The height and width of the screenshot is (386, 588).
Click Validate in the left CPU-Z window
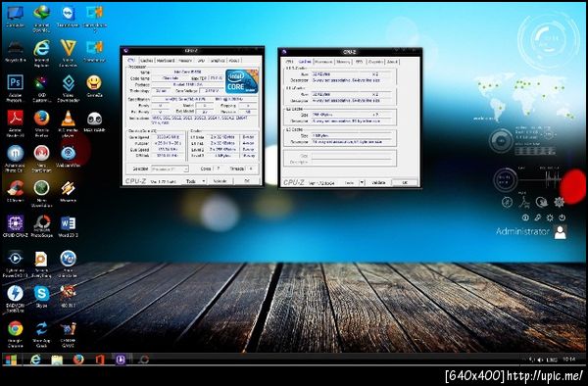220,181
